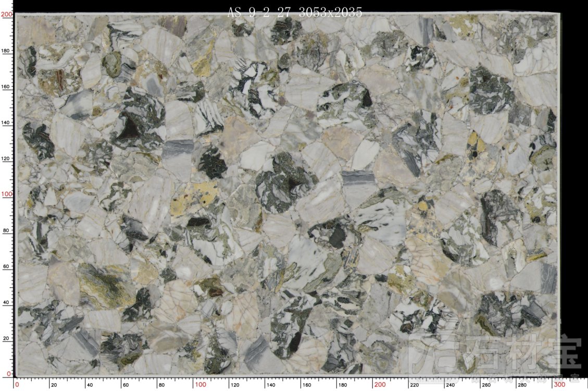The image size is (588, 391).
Task: Click the red 0 origin on horizontal ruler
Action: click(17, 385)
